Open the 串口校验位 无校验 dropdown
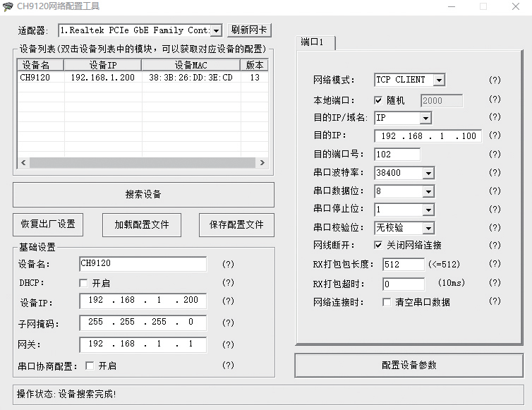 [x=404, y=228]
